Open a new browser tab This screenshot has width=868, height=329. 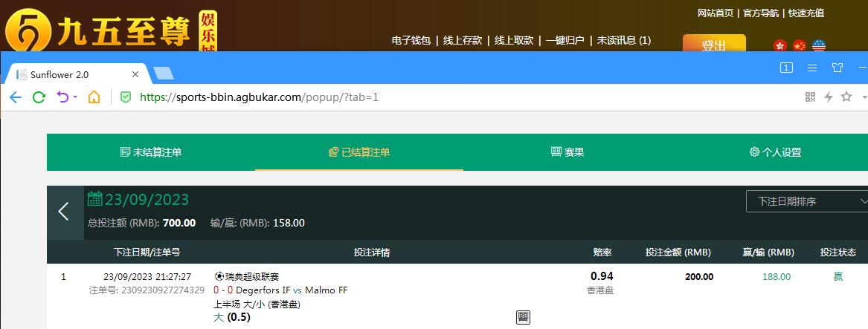[x=164, y=73]
